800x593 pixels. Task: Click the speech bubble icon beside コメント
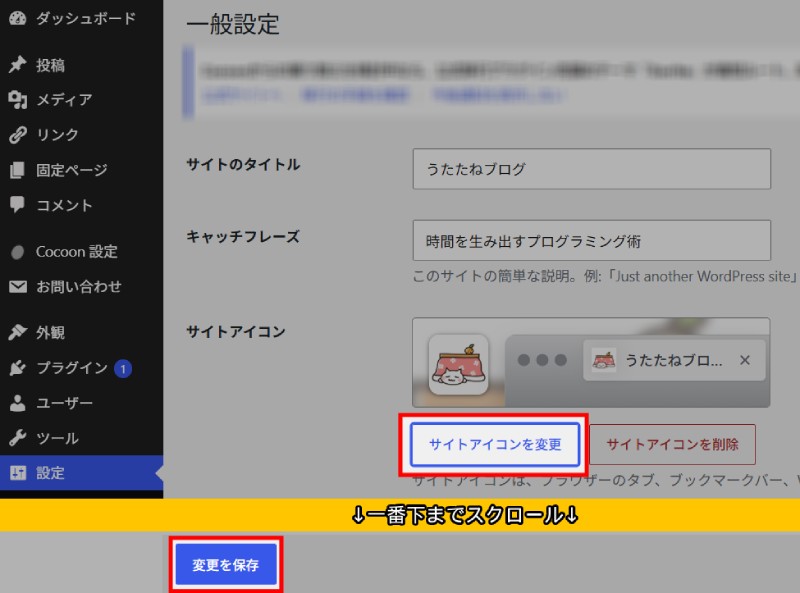coord(17,204)
